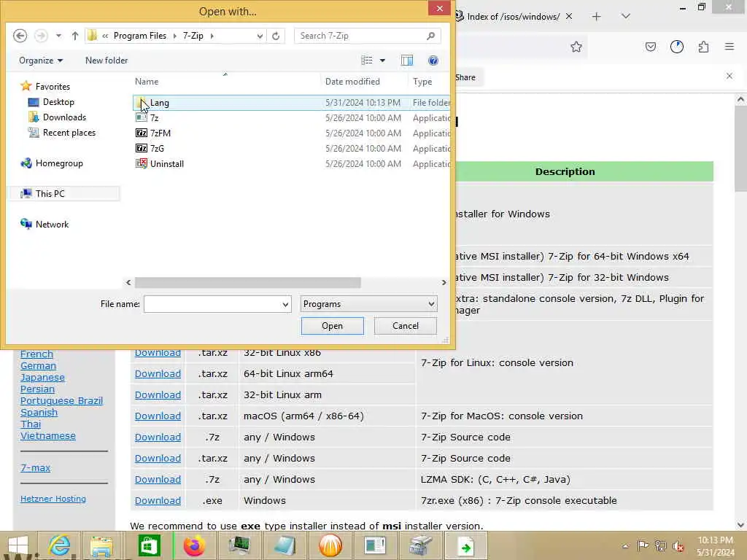Sort files by the Name column header
The height and width of the screenshot is (560, 747).
pos(225,82)
